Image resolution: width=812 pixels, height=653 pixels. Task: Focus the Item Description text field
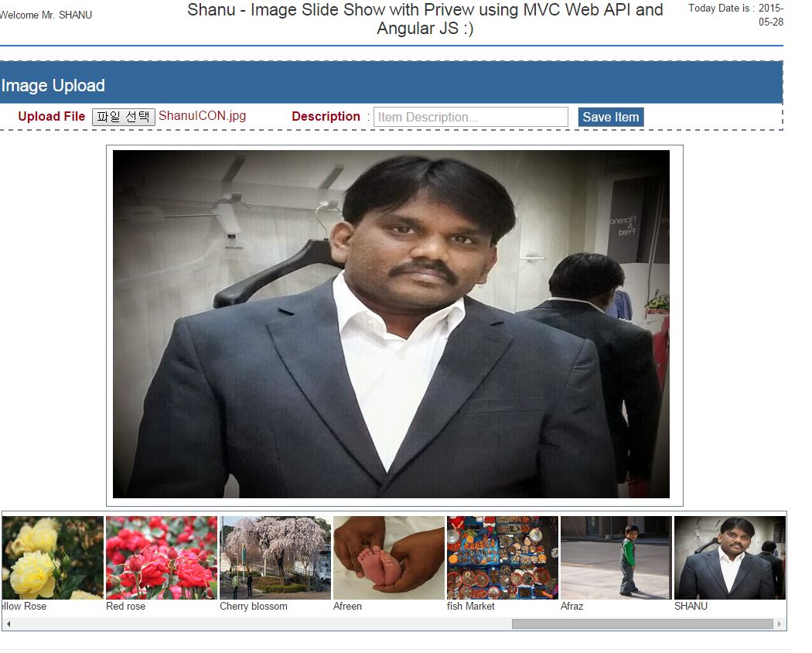(x=471, y=117)
